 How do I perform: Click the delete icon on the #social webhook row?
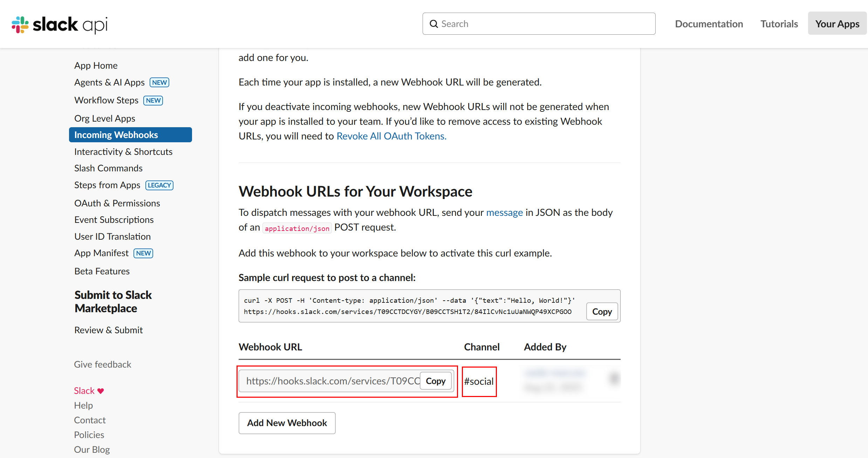[614, 378]
